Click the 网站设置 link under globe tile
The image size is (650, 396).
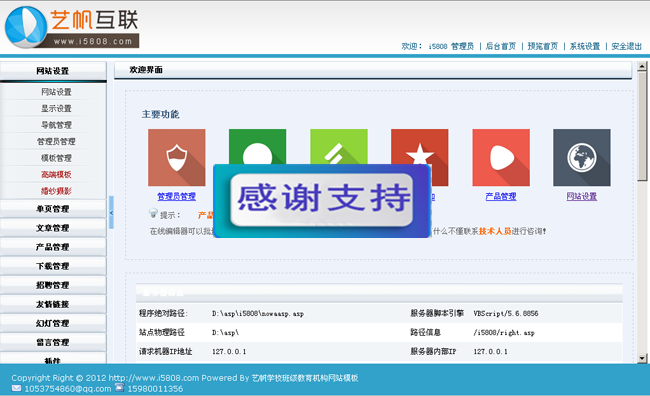click(x=582, y=197)
